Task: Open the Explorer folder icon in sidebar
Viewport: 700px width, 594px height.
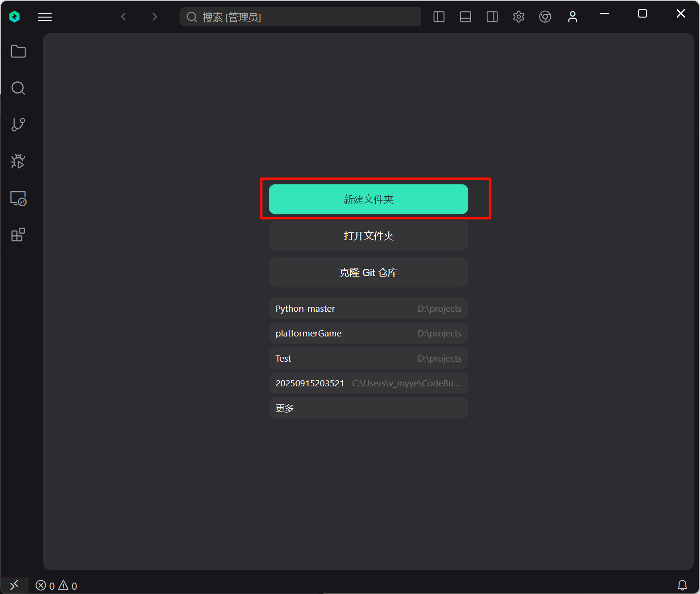Action: 18,51
